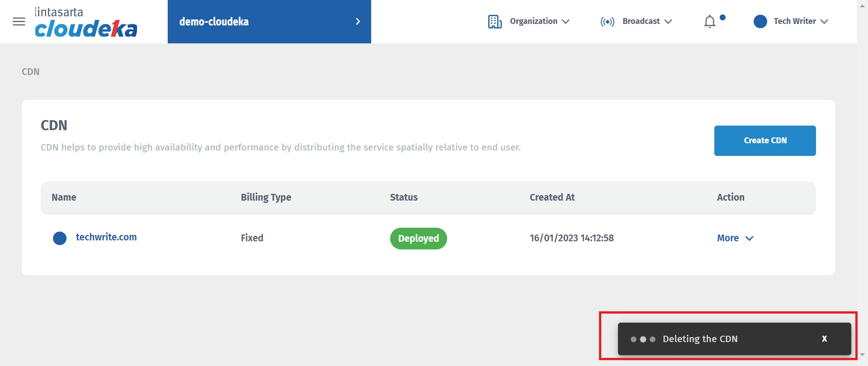
Task: Open notifications via the bell icon
Action: pos(710,22)
